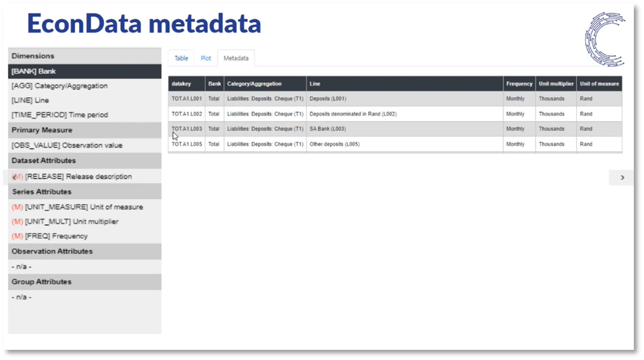Click Thousands multiplier in TOT.A1.L002 row
The image size is (644, 360).
[556, 114]
